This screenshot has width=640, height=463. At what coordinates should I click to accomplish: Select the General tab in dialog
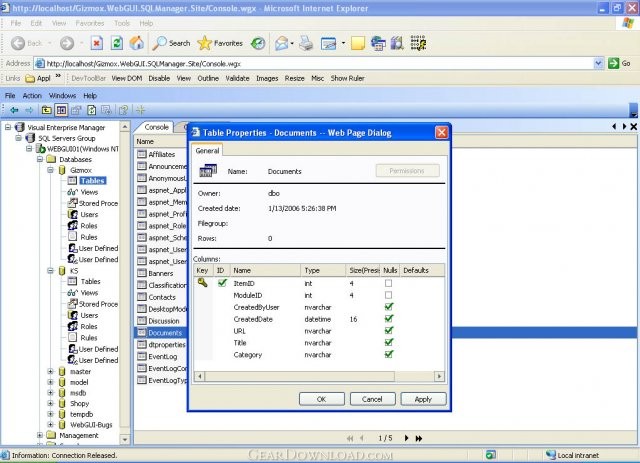pyautogui.click(x=207, y=150)
